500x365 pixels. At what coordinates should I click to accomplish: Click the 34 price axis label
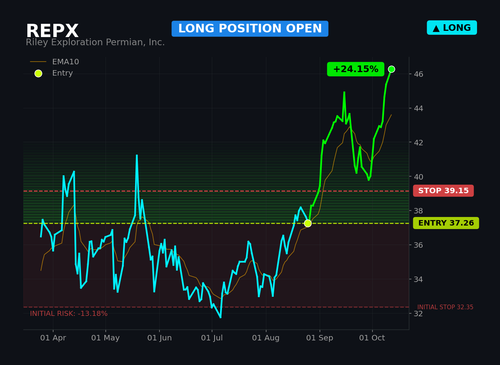pos(418,279)
